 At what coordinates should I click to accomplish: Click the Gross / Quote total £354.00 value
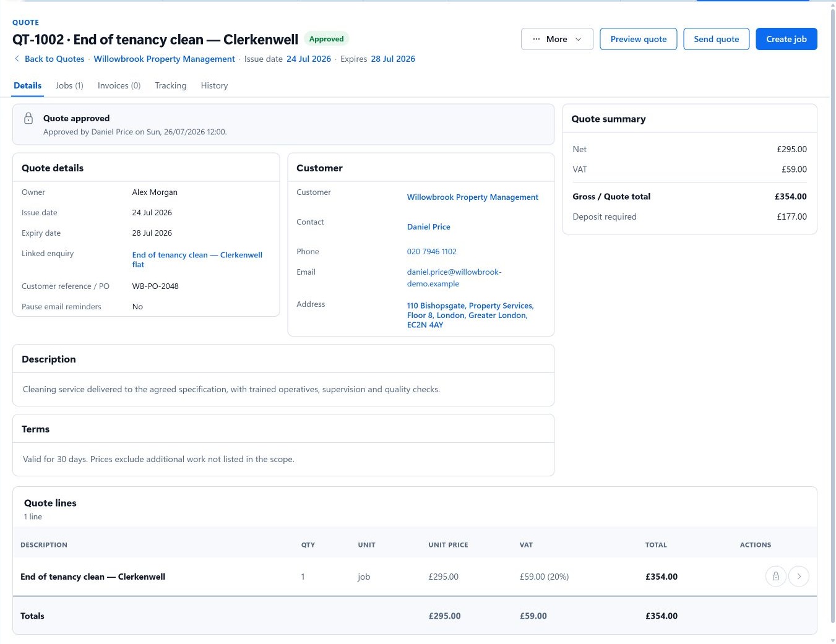click(x=791, y=196)
